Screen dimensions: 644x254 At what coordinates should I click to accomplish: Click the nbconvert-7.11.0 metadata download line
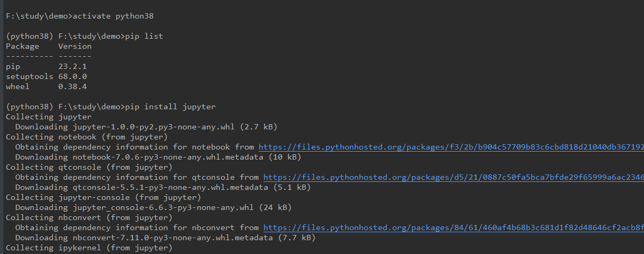(164, 238)
